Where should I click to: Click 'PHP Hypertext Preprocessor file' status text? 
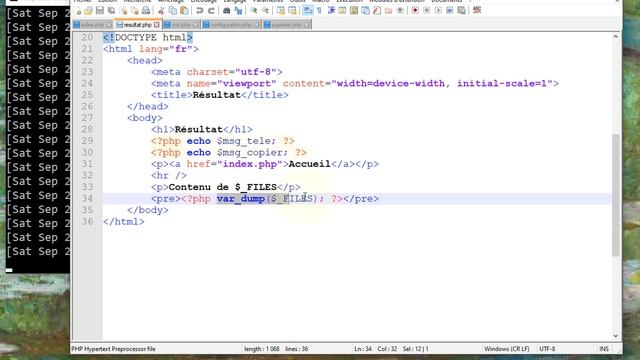pyautogui.click(x=113, y=349)
